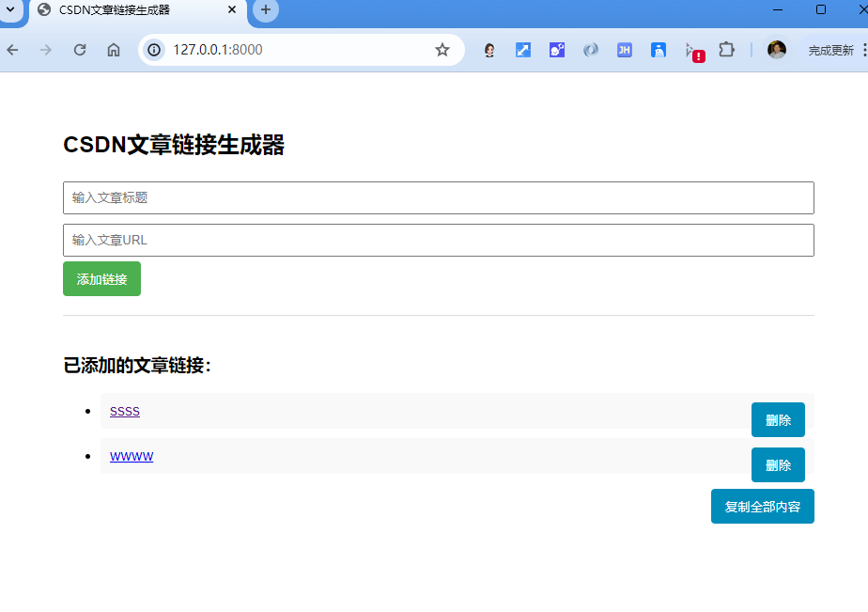
Task: Click the 已添加的文章链接 heading
Action: 137,366
